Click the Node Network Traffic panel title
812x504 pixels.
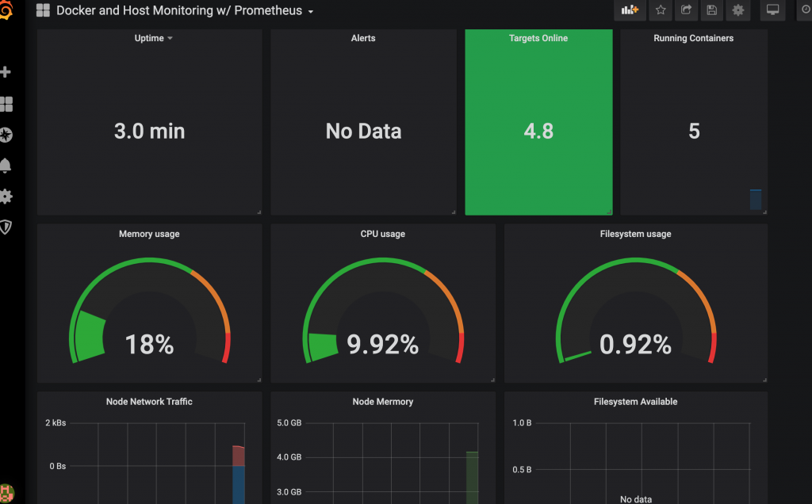click(149, 402)
